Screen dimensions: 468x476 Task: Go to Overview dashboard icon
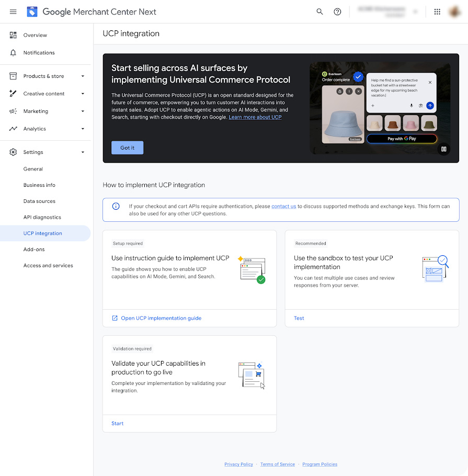(13, 35)
